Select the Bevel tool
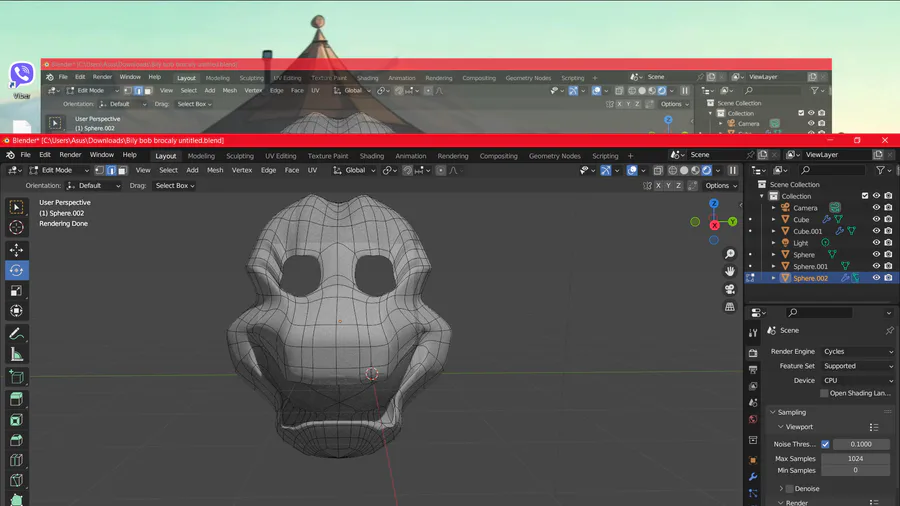Screen dimensions: 900x506 tap(16, 440)
